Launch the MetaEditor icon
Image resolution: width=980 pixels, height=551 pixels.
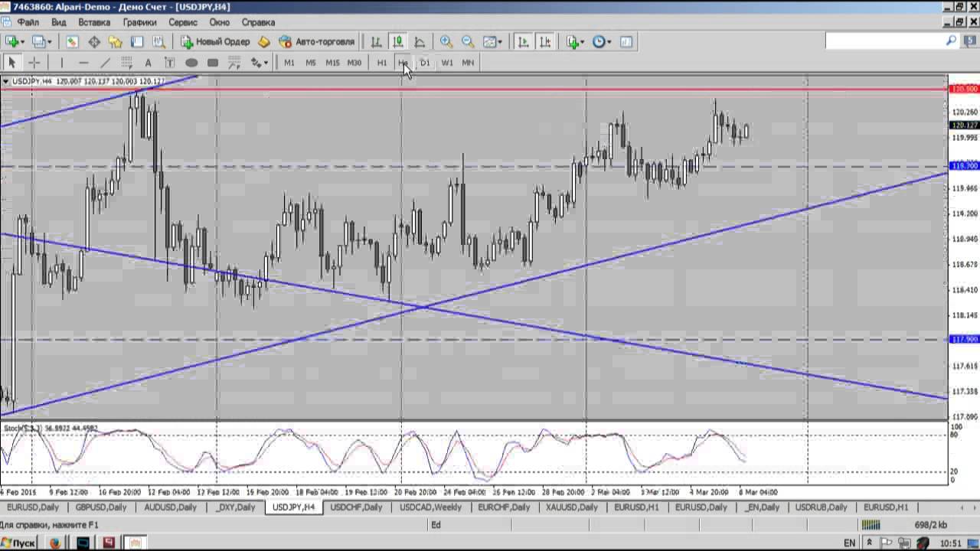coord(264,42)
